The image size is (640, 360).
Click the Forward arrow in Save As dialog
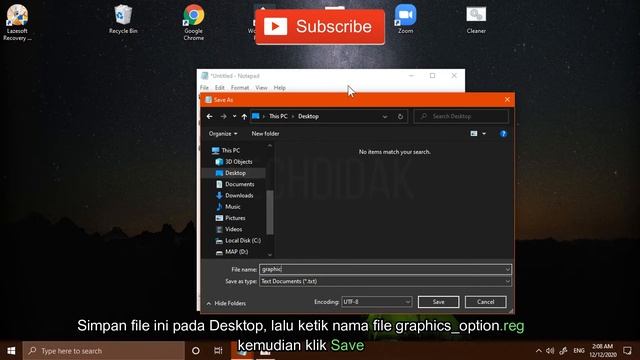click(x=223, y=116)
